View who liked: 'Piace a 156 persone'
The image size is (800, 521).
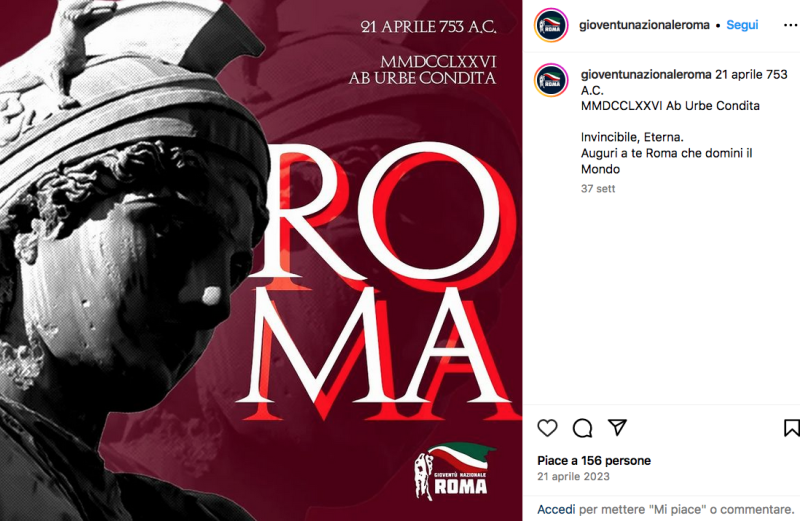pyautogui.click(x=594, y=461)
